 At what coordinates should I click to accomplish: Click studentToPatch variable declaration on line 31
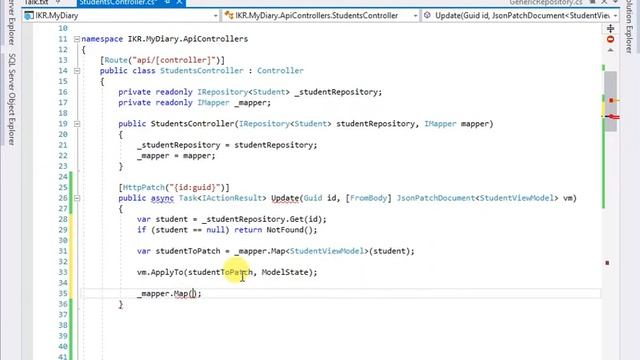188,251
